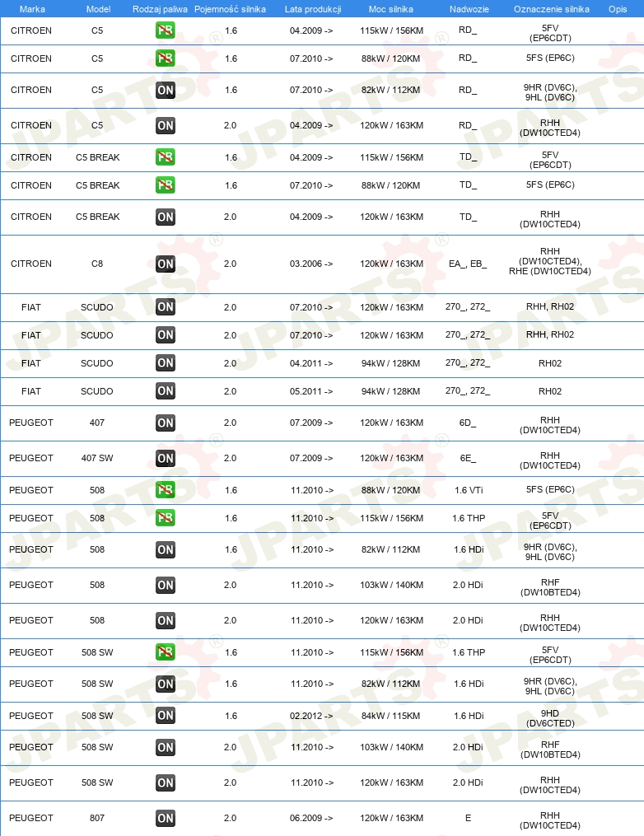Click the Model column header
The width and height of the screenshot is (644, 836).
point(99,9)
